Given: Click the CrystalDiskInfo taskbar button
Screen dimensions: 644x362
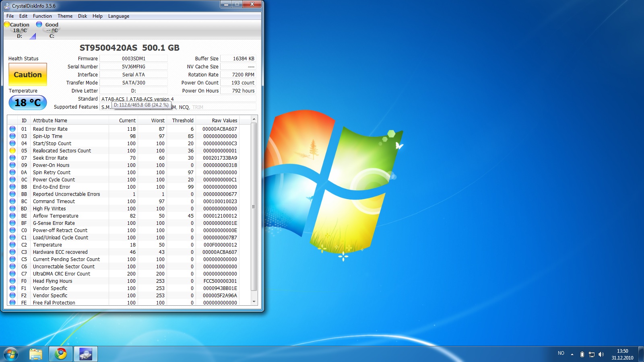Looking at the screenshot, I should (x=86, y=354).
